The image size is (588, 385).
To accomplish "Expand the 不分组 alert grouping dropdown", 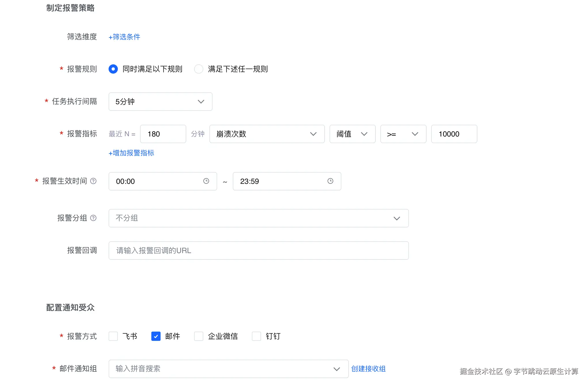I will (x=258, y=218).
